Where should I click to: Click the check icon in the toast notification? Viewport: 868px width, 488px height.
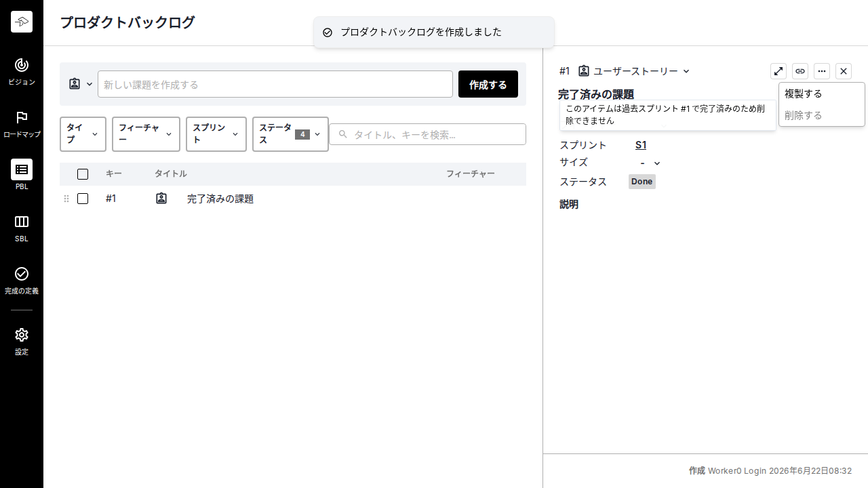pos(328,33)
